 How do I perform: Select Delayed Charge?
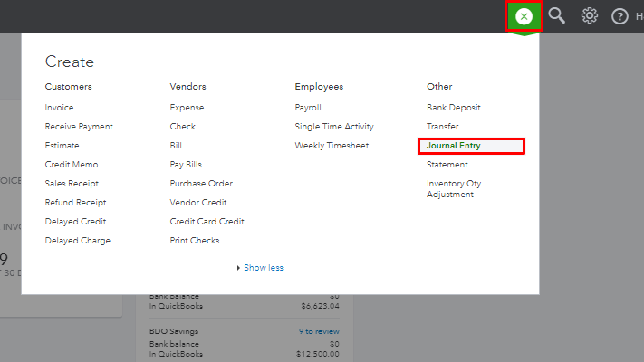[x=78, y=241]
